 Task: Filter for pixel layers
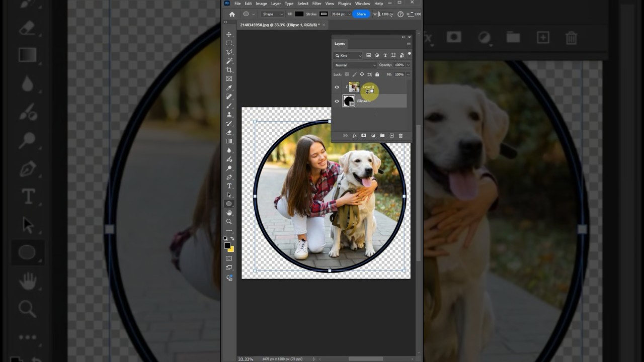[x=368, y=55]
